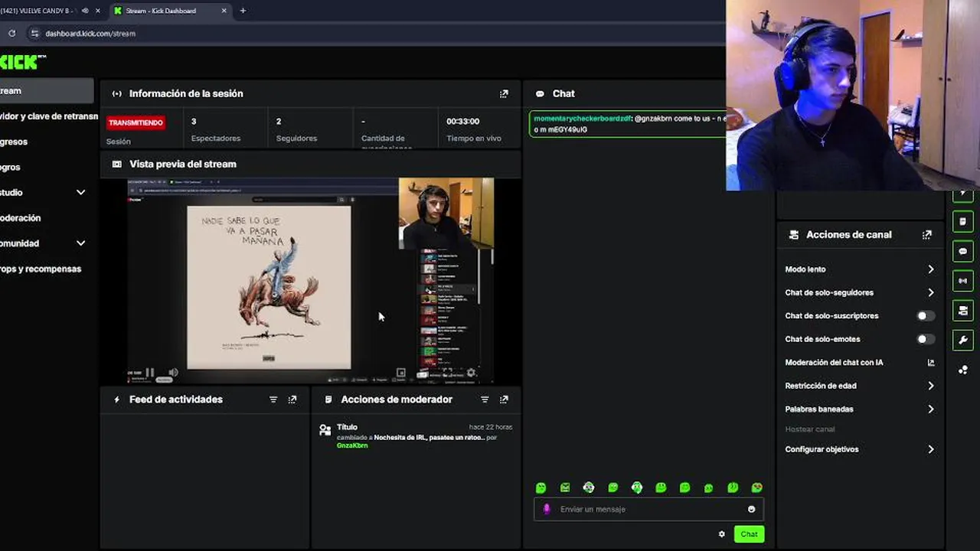The image size is (980, 551).
Task: Click chat username momentarycheckerboardzdf
Action: [582, 119]
